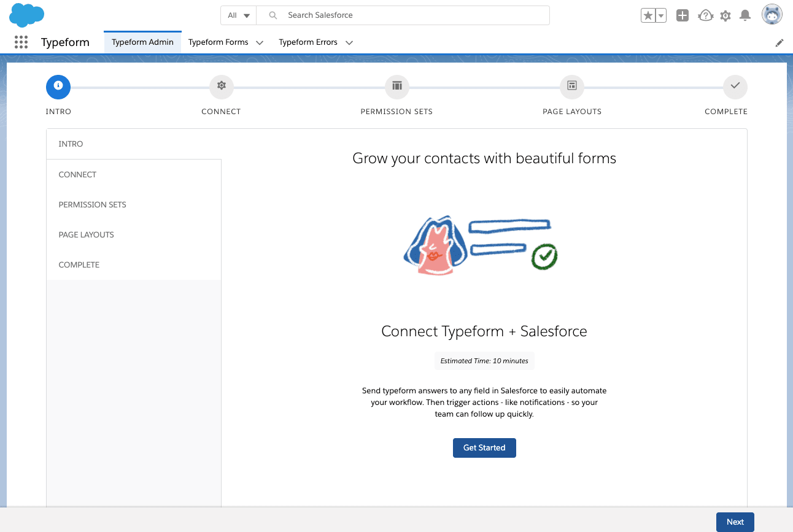The height and width of the screenshot is (532, 793).
Task: Open the Help question mark icon
Action: (706, 16)
